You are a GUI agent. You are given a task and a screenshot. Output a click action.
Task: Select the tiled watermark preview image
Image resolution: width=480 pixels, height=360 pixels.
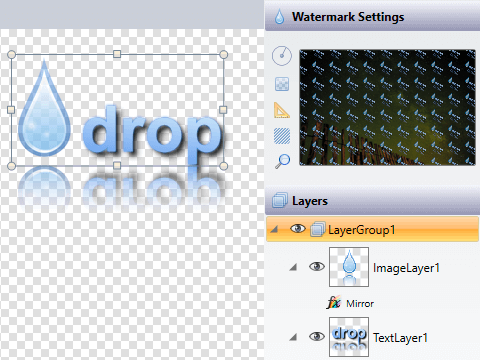[387, 107]
